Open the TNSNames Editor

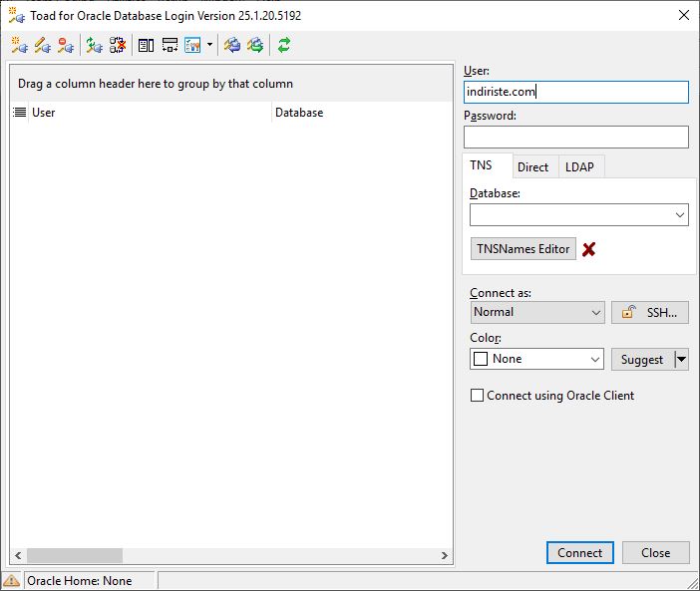coord(524,249)
